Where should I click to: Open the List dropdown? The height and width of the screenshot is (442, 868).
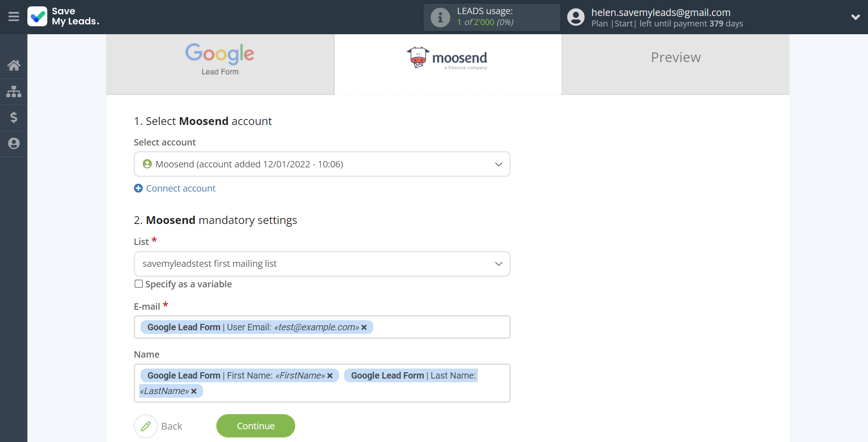[x=322, y=264]
